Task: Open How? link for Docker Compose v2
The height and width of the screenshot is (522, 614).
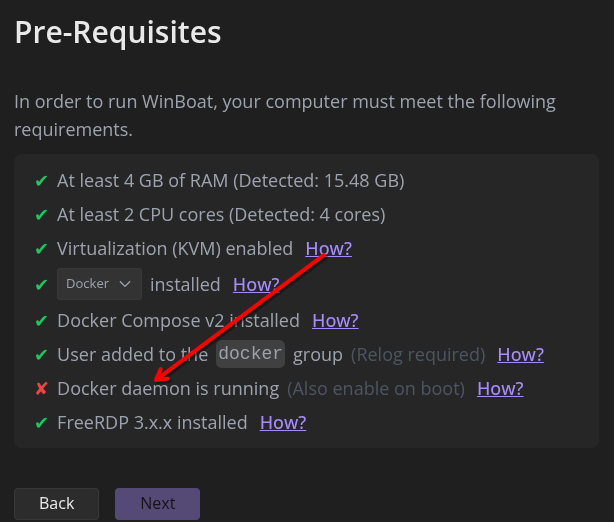Action: pyautogui.click(x=335, y=321)
